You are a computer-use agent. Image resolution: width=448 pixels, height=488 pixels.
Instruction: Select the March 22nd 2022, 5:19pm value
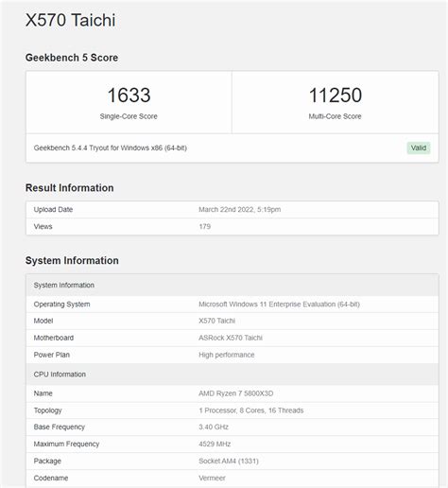[x=240, y=210]
